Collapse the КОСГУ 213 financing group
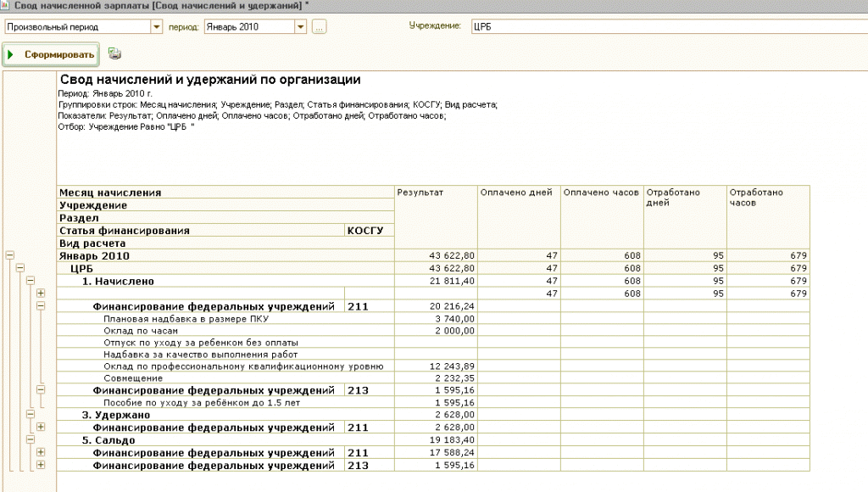The image size is (868, 492). point(41,390)
